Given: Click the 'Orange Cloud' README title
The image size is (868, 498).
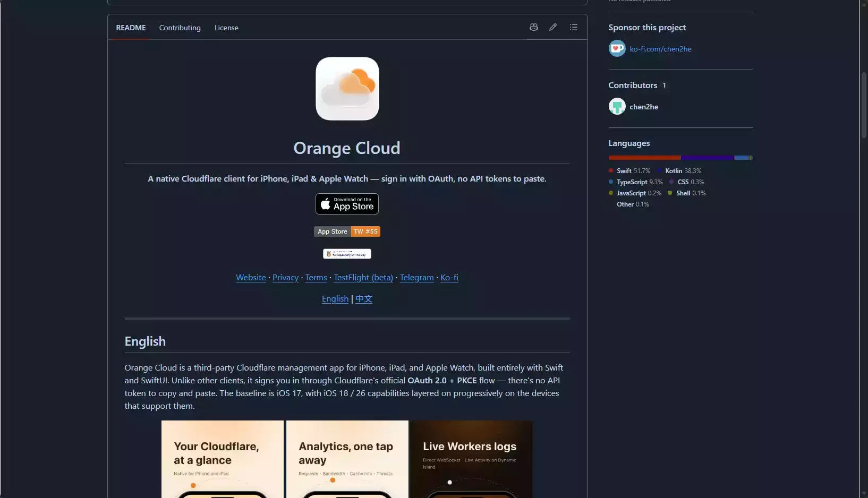Looking at the screenshot, I should pyautogui.click(x=347, y=148).
